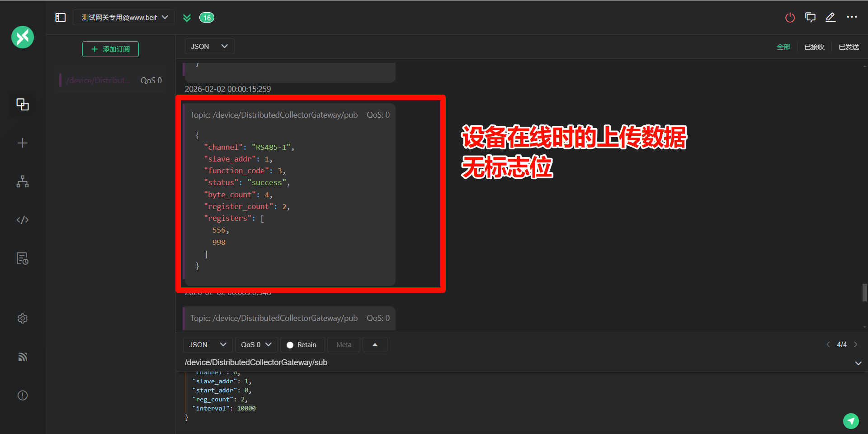Click the send message paper plane button

point(851,421)
